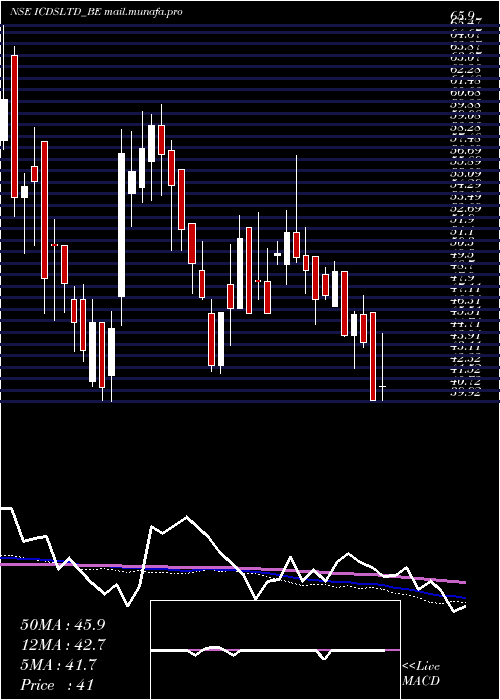Click the 55.09 price axis label
Screen dimensions: 500x700
point(465,173)
